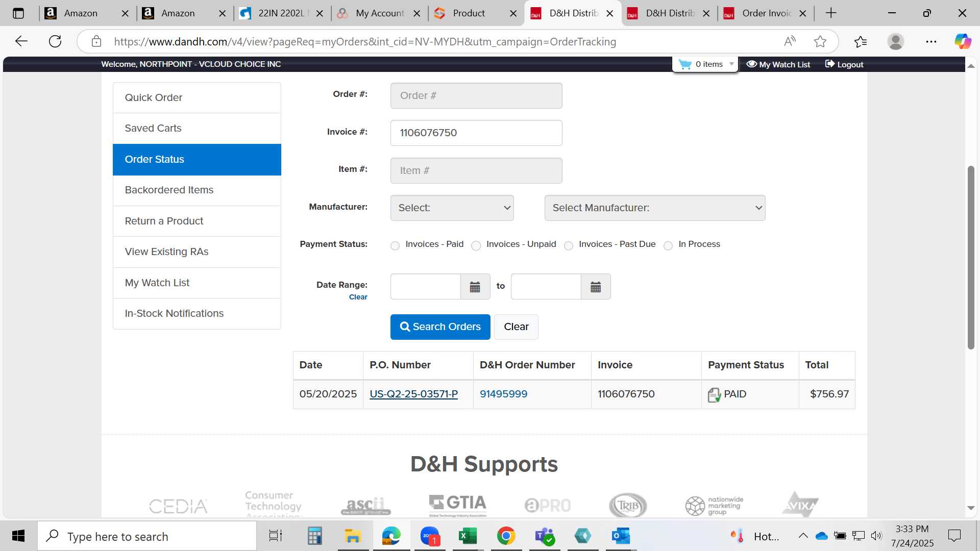
Task: Go to Quick Order in sidebar
Action: [197, 97]
